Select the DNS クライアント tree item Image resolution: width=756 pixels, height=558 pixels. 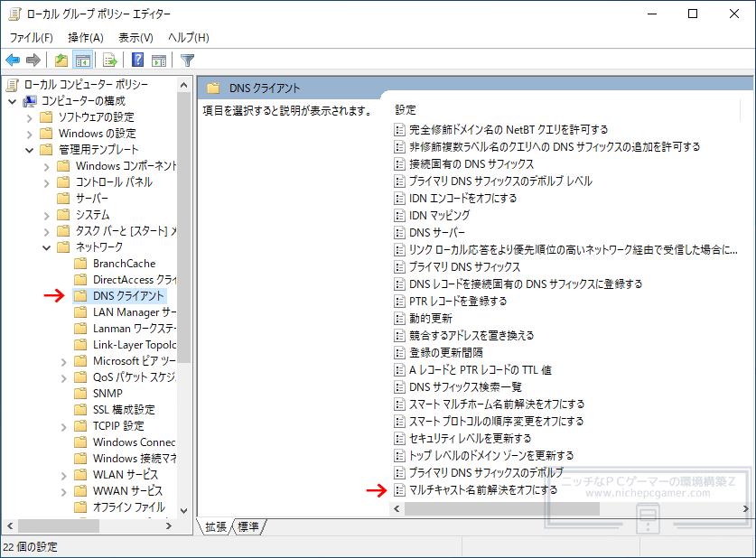[128, 296]
